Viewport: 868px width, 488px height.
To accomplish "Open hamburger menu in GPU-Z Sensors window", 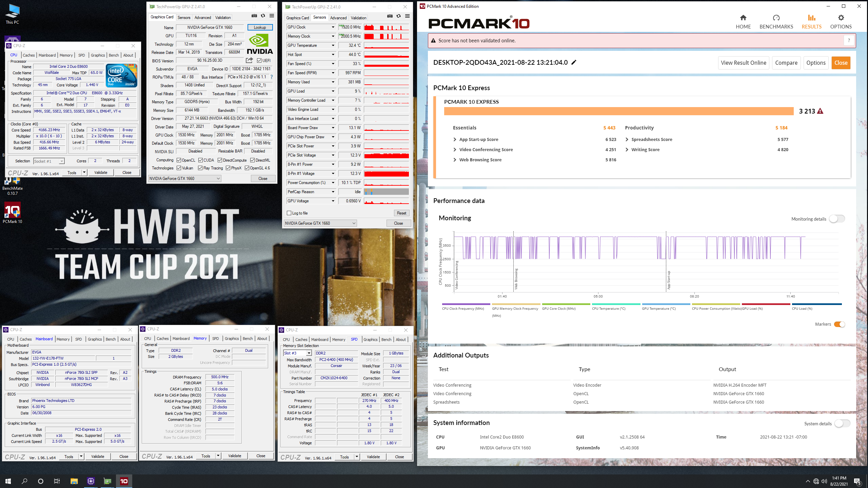I will [x=407, y=16].
